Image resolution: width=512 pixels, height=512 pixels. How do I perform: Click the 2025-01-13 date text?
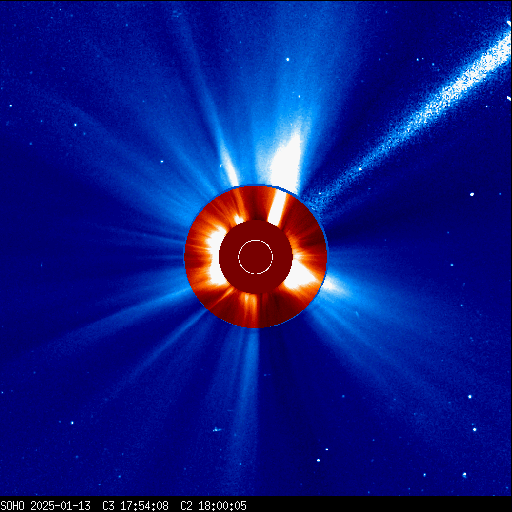pyautogui.click(x=60, y=506)
